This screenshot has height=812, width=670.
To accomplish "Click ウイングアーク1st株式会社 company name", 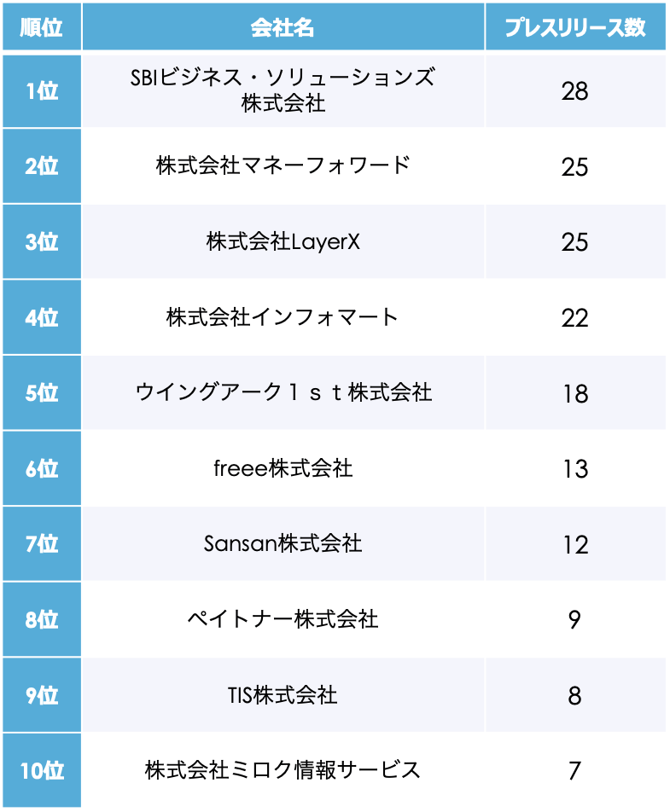I will point(283,392).
